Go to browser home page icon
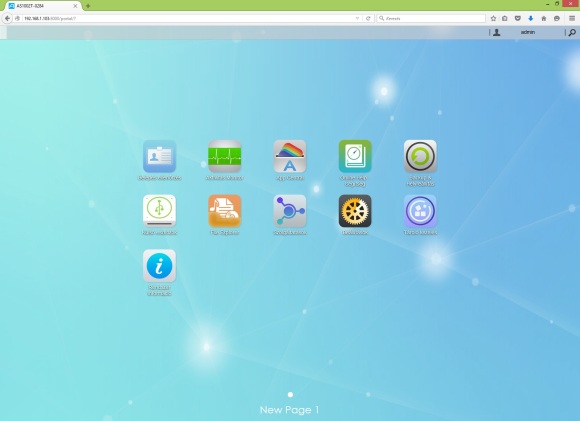The width and height of the screenshot is (580, 421). 543,18
